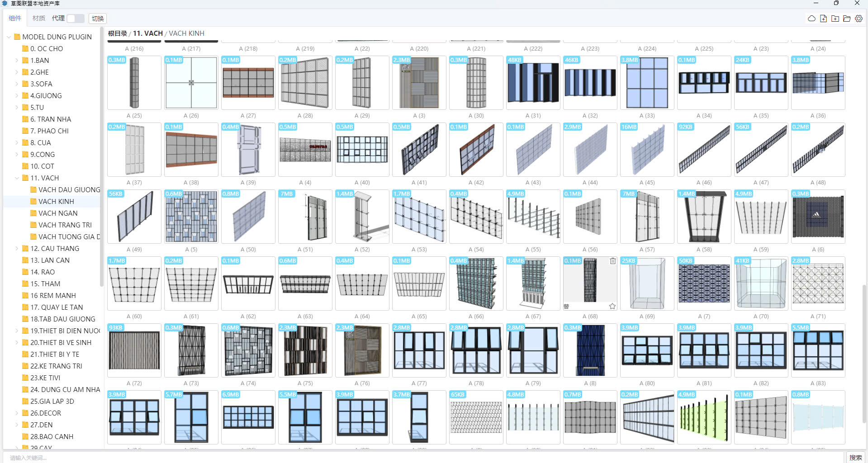Click the cloud library icon

pos(811,19)
